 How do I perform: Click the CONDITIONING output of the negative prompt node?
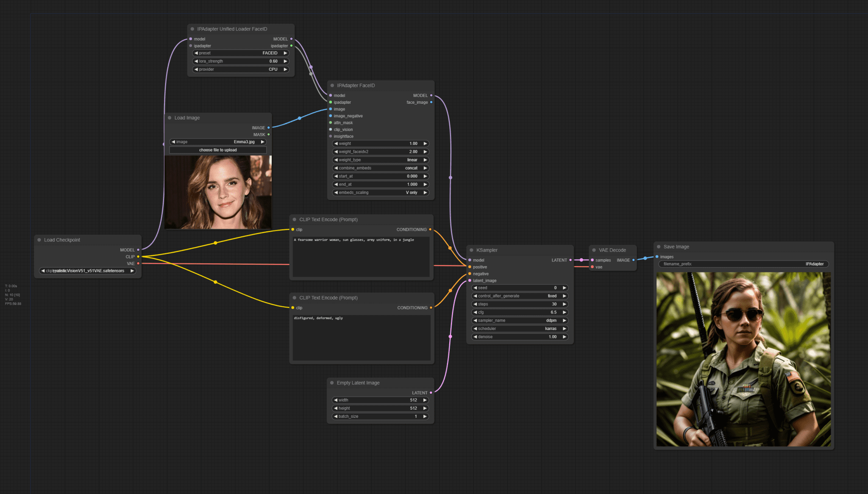431,308
